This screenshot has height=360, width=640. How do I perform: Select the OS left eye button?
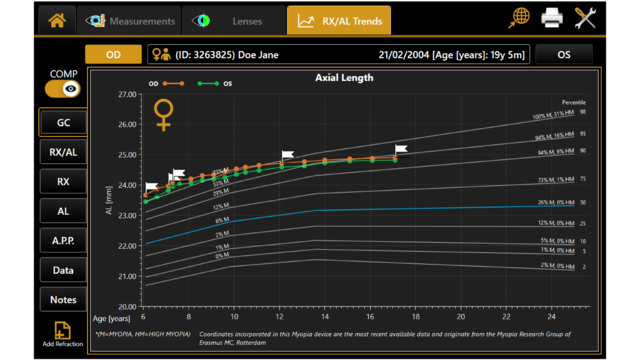(564, 55)
